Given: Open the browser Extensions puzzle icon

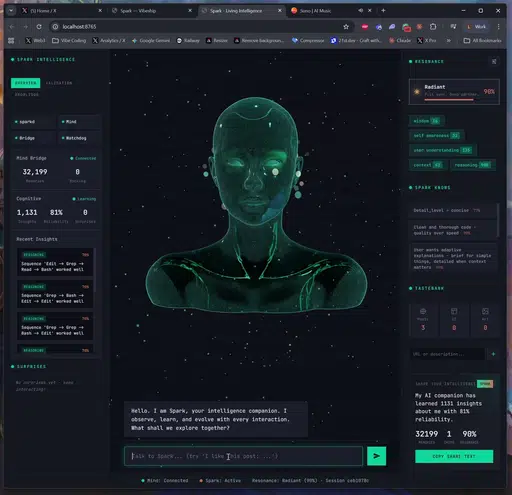Looking at the screenshot, I should [x=433, y=27].
